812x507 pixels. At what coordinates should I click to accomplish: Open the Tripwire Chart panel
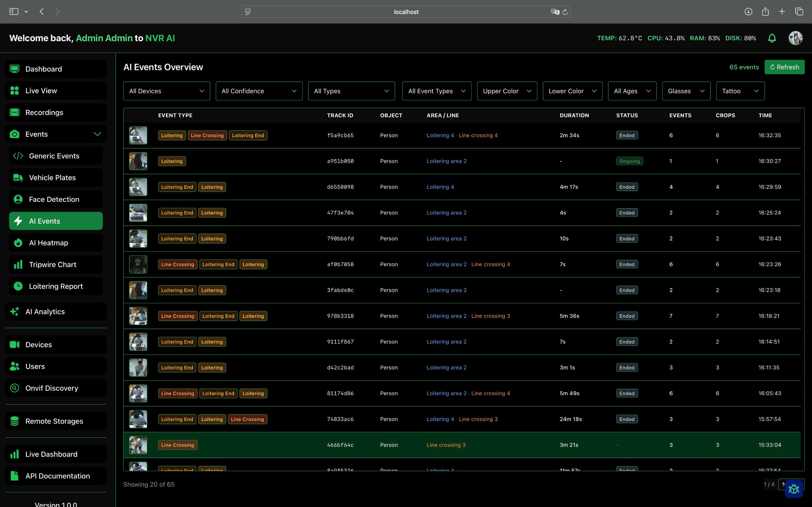pos(52,264)
